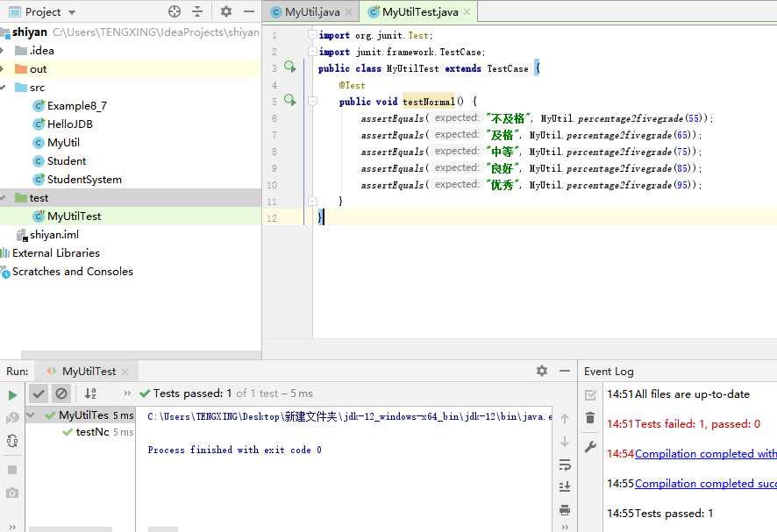
Task: Fold the import block at line 1
Action: [312, 34]
